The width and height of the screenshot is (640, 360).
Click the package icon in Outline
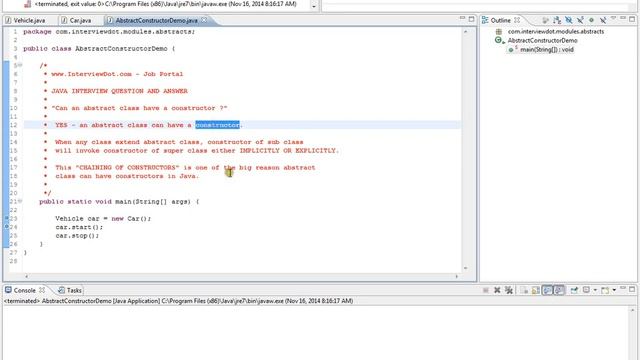click(x=498, y=31)
